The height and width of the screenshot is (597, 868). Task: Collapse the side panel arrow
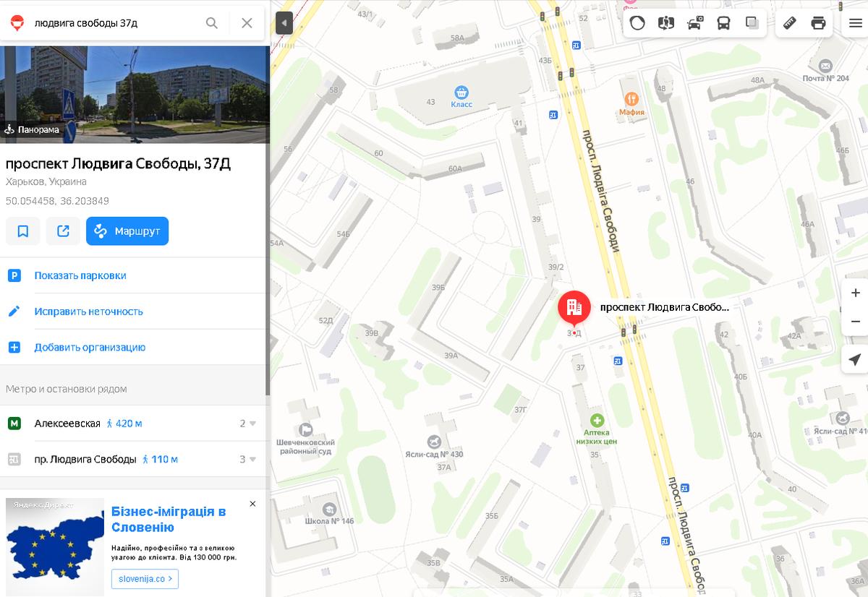click(x=284, y=23)
